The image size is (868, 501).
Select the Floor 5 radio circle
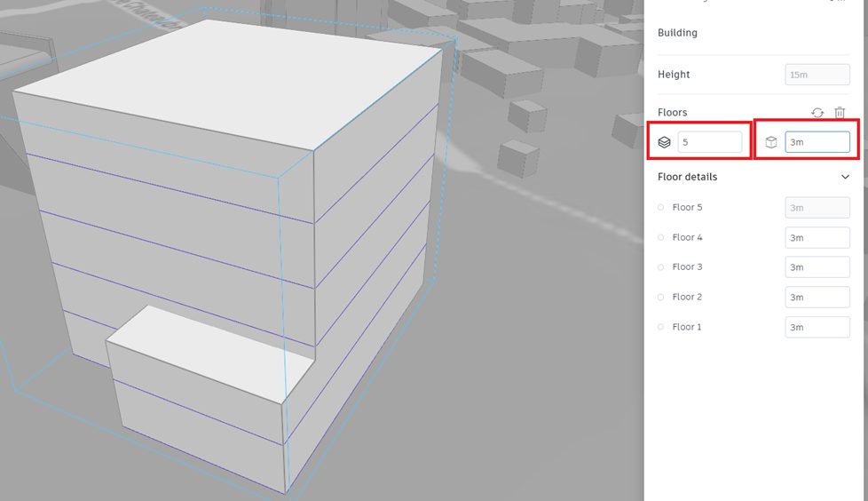[660, 208]
